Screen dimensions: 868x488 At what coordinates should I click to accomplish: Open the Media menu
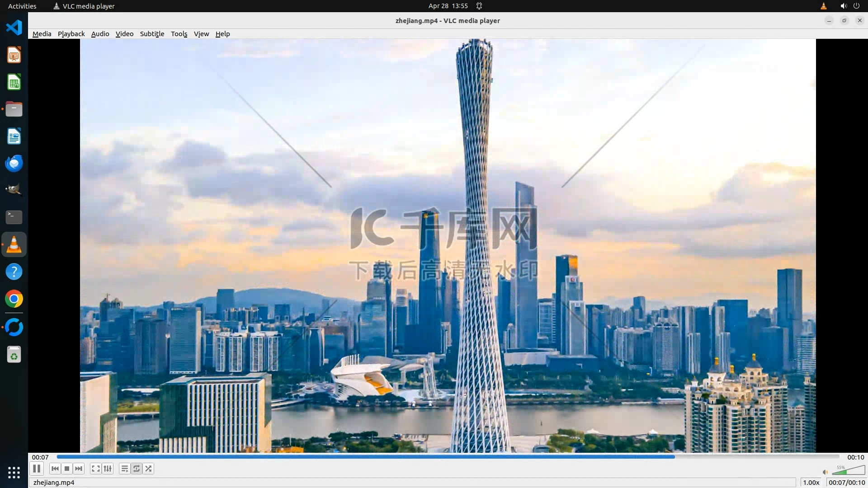coord(42,34)
